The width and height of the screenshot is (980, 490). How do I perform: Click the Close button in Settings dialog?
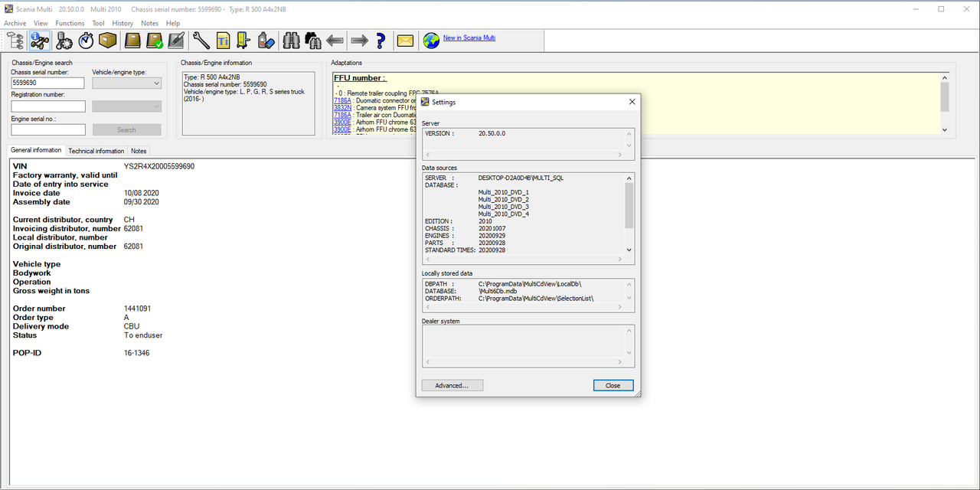pyautogui.click(x=613, y=385)
